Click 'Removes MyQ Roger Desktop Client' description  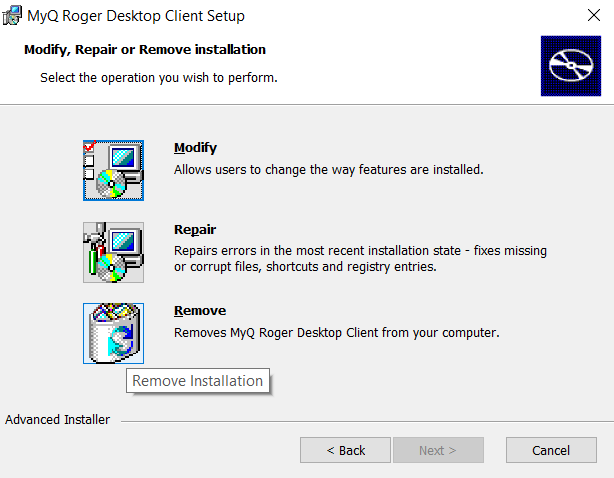pos(336,332)
